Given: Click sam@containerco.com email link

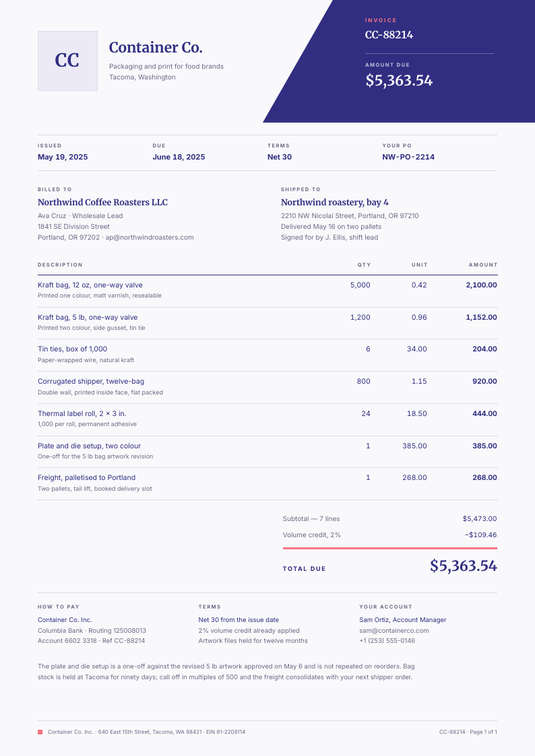Looking at the screenshot, I should [394, 630].
